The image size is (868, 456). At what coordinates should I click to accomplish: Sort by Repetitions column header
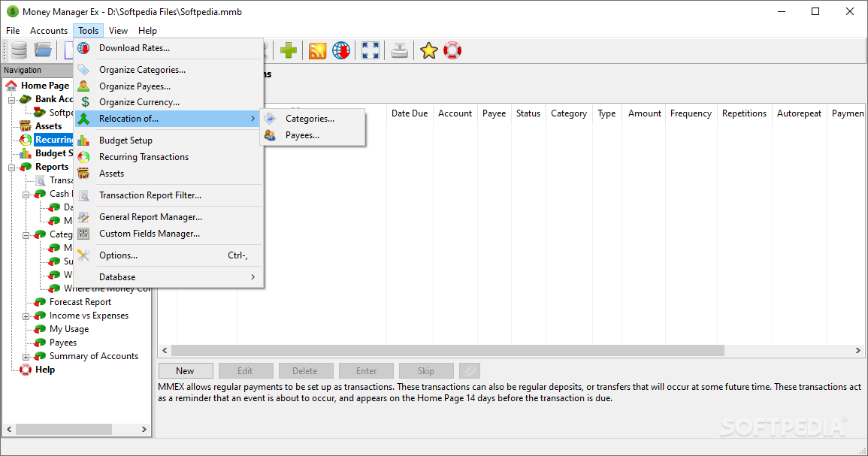[x=744, y=113]
